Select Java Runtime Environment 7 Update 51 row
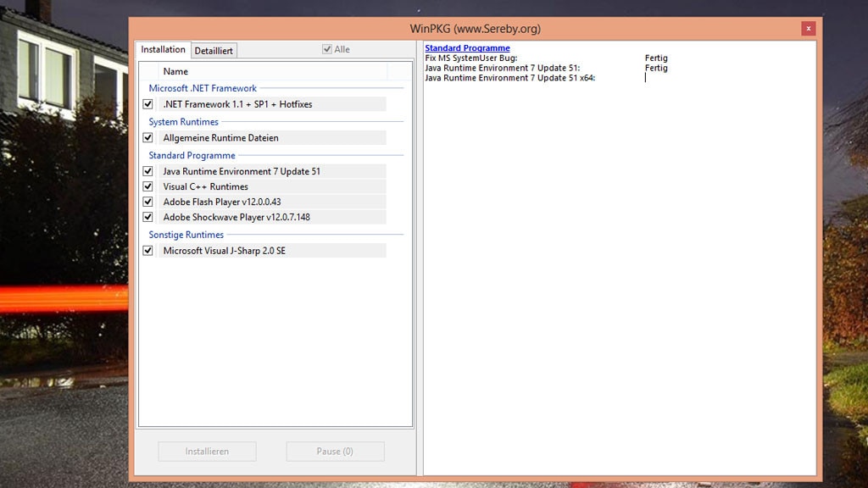Screen dimensions: 868x488 (x=272, y=171)
